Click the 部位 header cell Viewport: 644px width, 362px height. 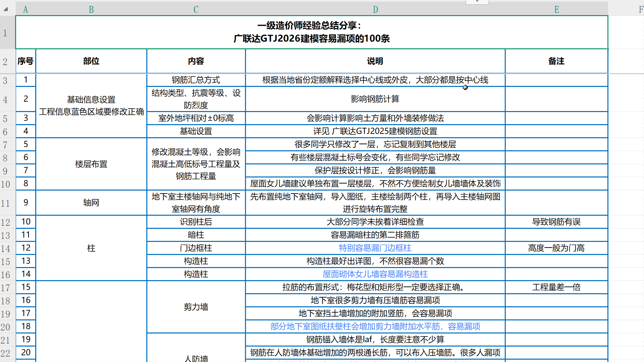click(91, 61)
